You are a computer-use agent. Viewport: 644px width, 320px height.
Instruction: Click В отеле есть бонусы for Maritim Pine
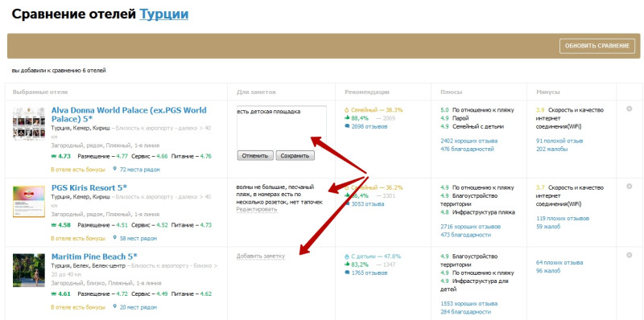coord(78,307)
